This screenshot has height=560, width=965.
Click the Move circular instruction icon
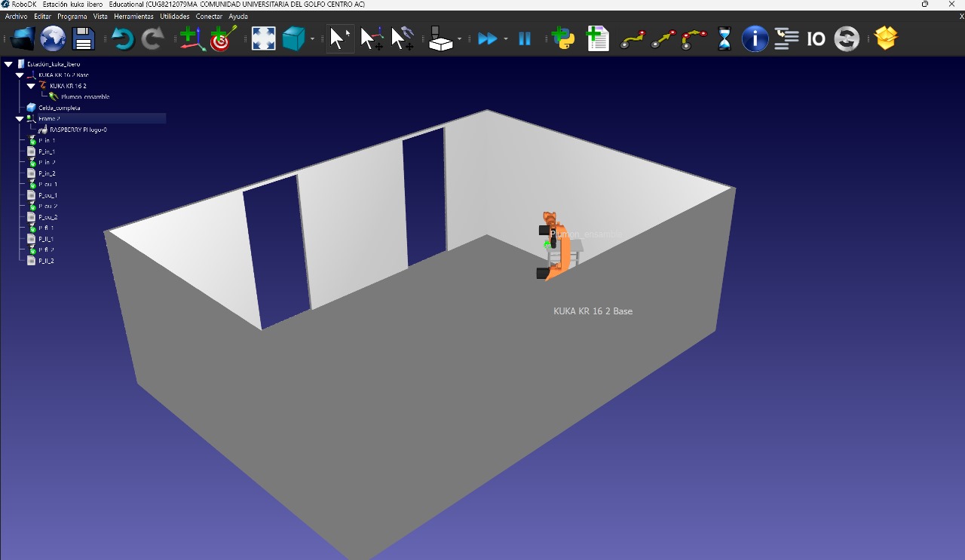point(694,38)
